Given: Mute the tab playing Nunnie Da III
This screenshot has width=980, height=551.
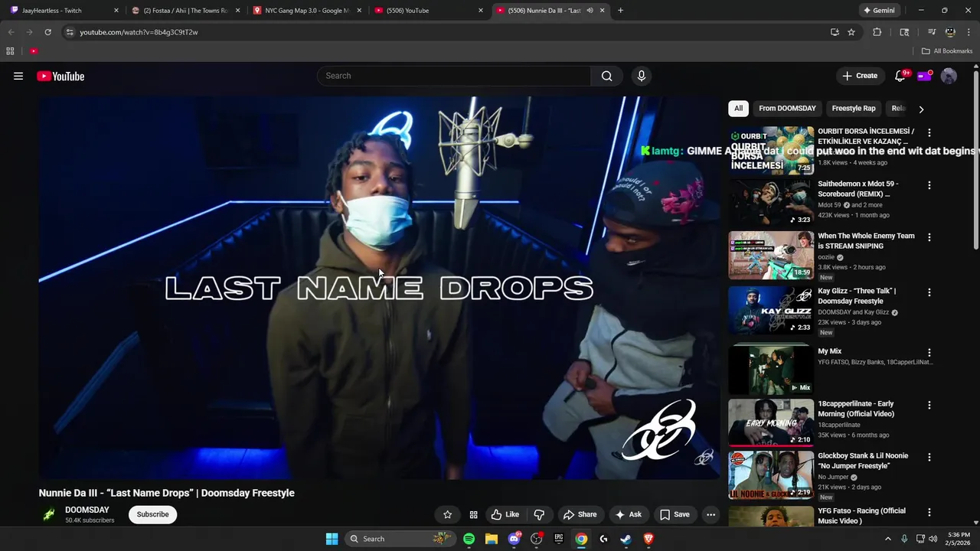Looking at the screenshot, I should [x=590, y=11].
